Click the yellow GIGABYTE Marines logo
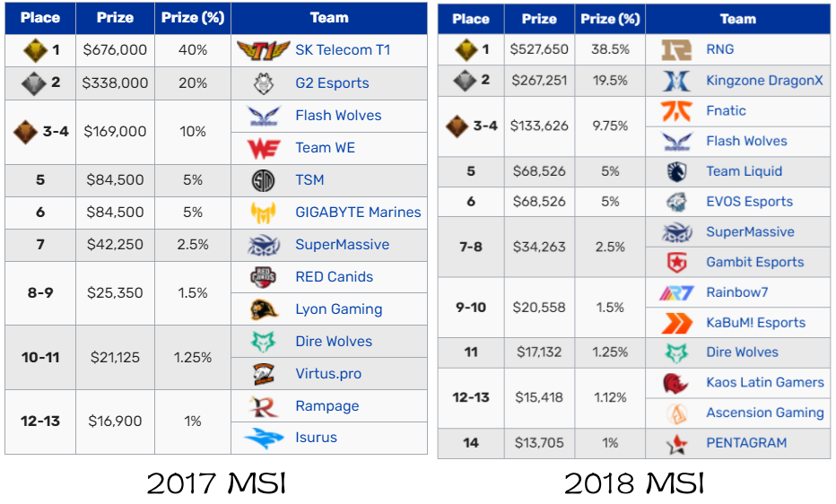This screenshot has width=836, height=504. [264, 213]
